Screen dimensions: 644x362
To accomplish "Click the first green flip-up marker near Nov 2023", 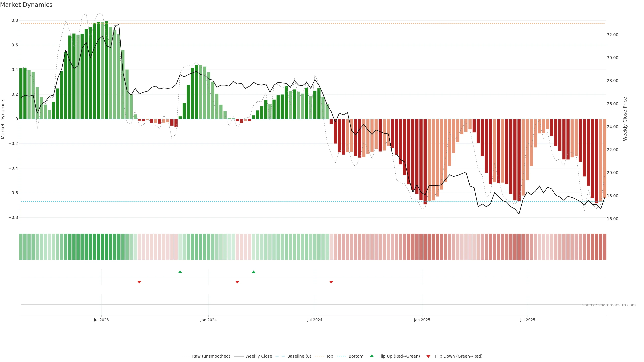I will click(180, 272).
